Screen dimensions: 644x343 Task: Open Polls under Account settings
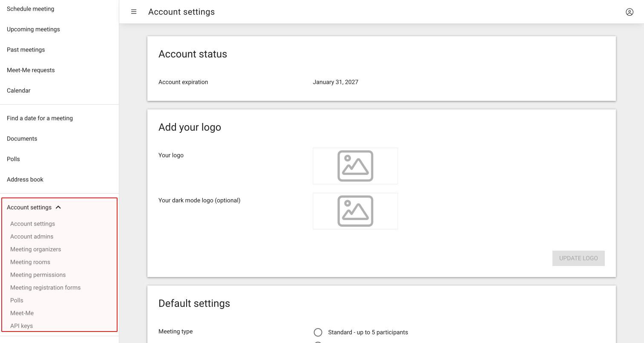pos(17,300)
